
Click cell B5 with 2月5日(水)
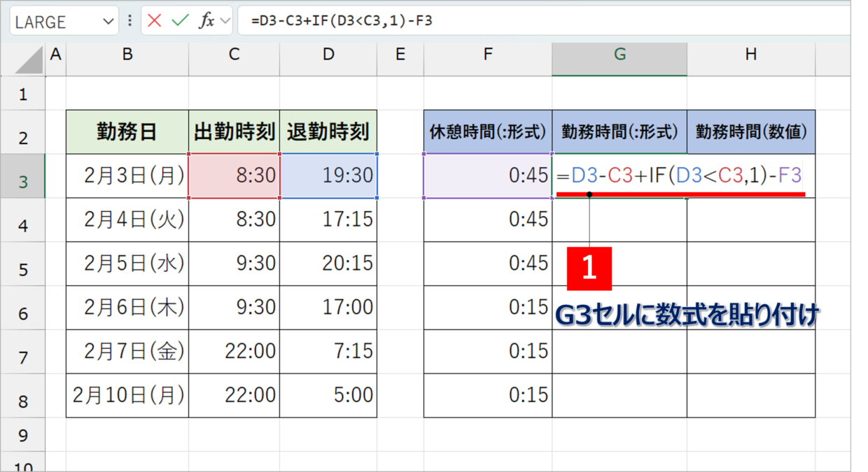tap(127, 263)
